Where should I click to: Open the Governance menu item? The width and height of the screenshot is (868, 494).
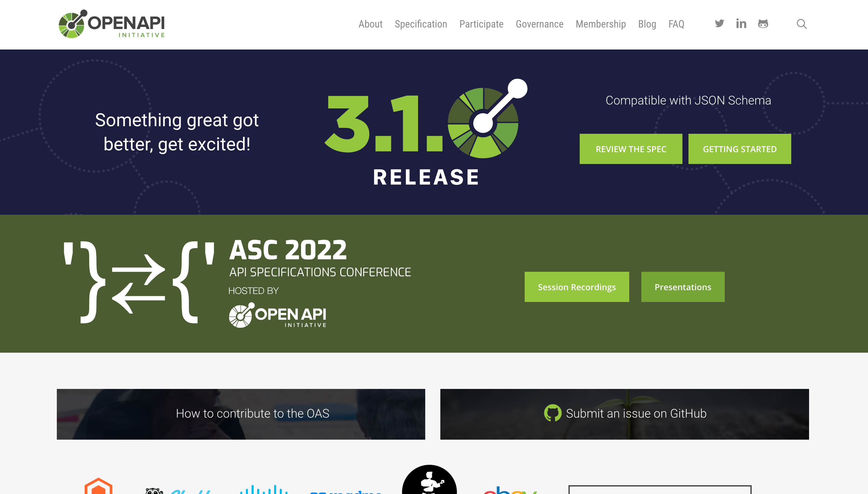point(539,24)
